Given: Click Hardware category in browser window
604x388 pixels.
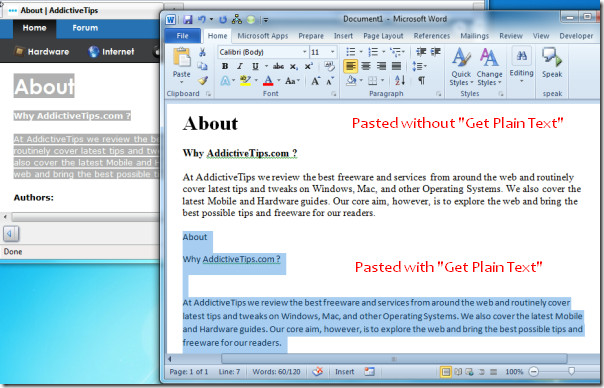Looking at the screenshot, I should pyautogui.click(x=42, y=52).
